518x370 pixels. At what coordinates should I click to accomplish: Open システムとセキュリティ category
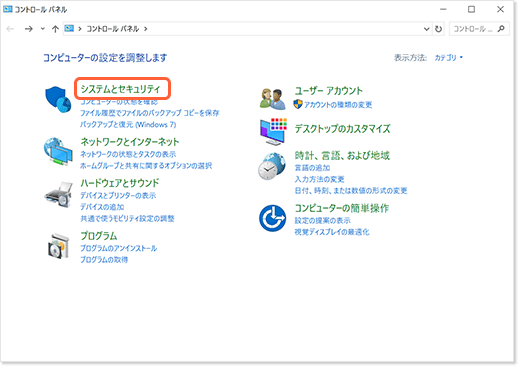tap(120, 89)
